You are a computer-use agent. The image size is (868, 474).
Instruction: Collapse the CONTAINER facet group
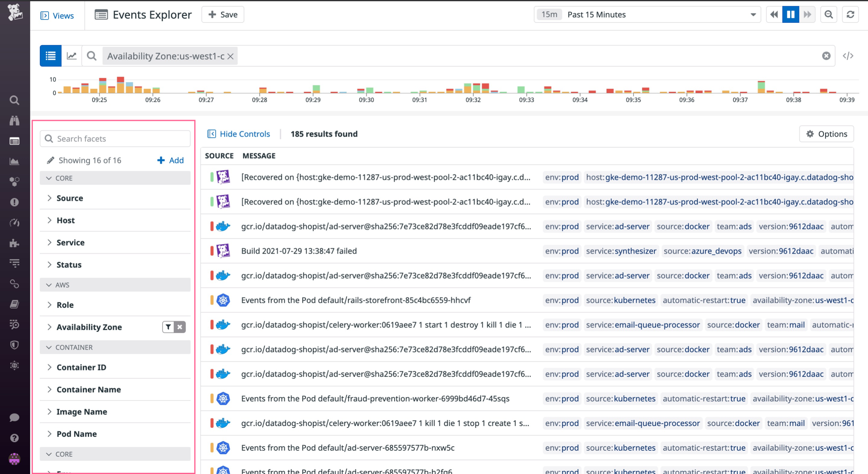click(x=115, y=347)
